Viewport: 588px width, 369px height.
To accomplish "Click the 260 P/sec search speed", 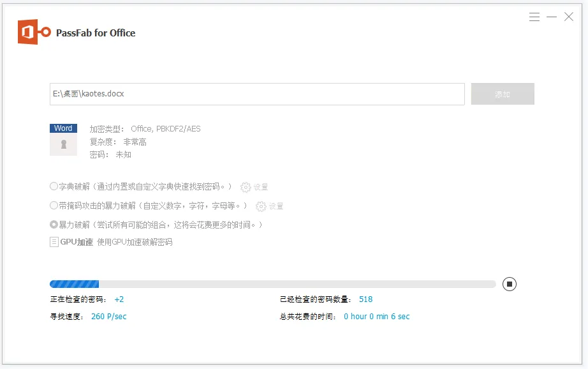I will coord(109,317).
